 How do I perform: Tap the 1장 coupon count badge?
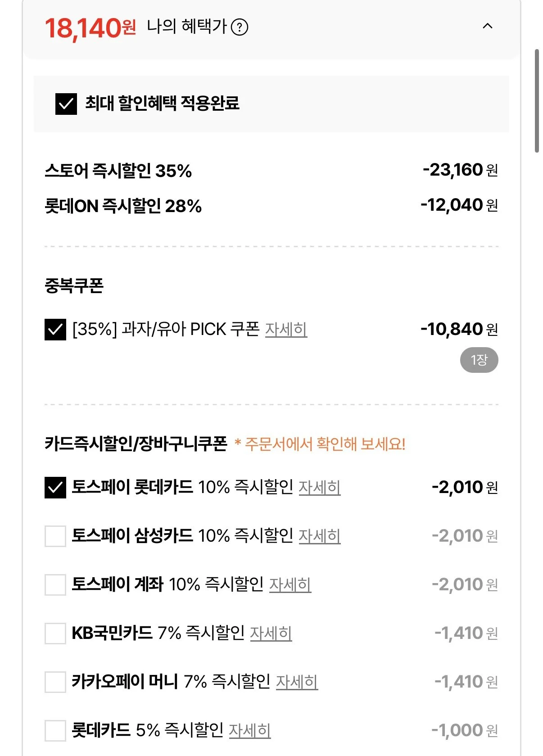click(479, 360)
